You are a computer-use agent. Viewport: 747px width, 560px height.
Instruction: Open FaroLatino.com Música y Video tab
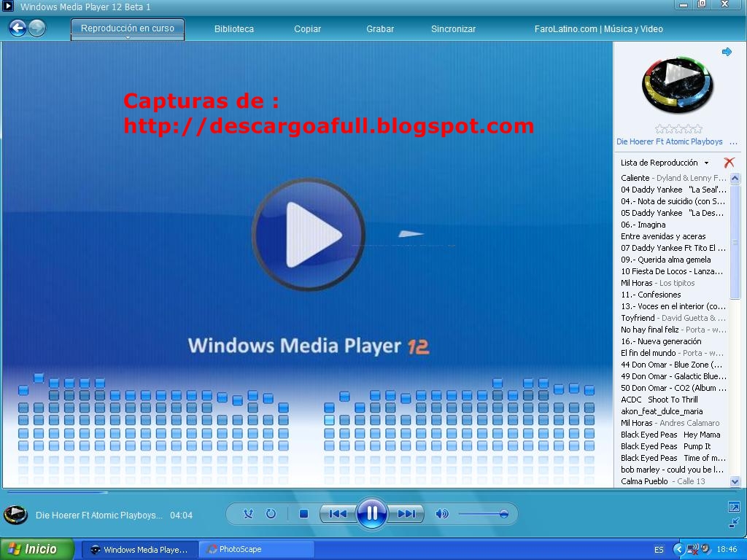click(598, 29)
